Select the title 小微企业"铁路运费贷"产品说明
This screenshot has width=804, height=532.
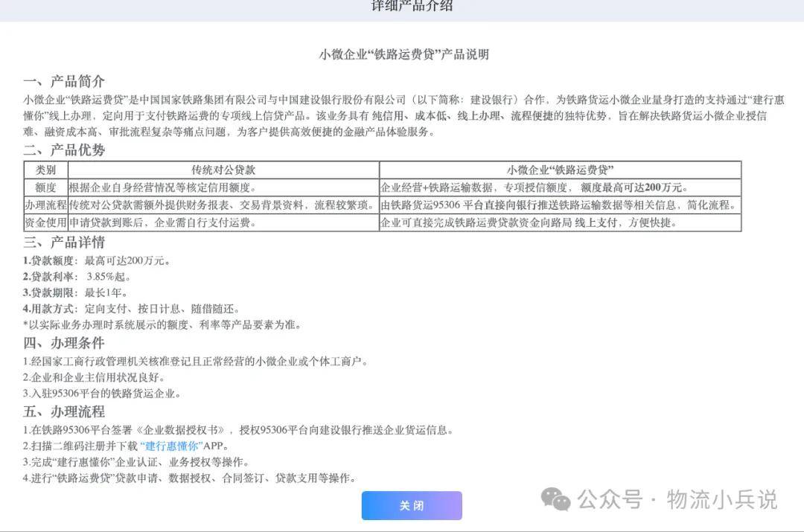[x=404, y=54]
